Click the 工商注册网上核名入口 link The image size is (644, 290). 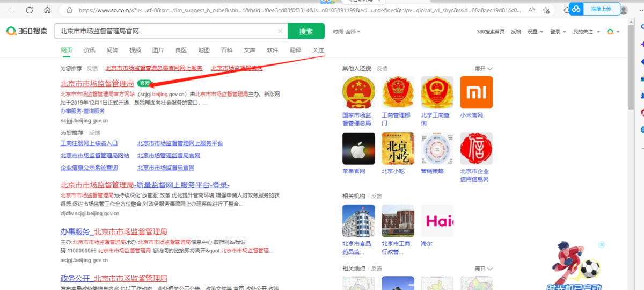[89, 143]
